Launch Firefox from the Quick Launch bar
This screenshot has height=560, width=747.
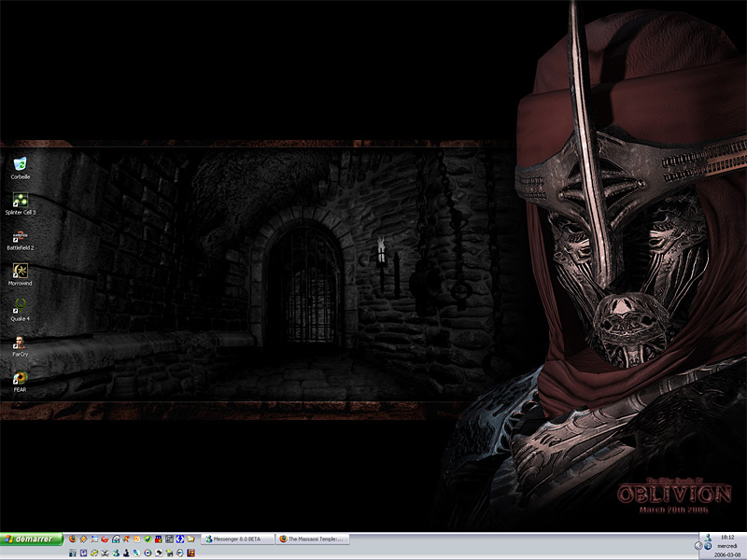73,539
